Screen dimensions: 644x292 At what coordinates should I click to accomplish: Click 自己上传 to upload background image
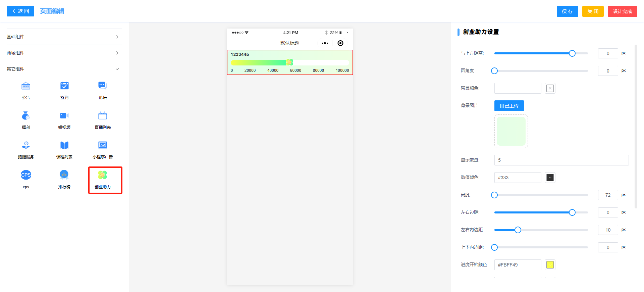click(x=509, y=106)
